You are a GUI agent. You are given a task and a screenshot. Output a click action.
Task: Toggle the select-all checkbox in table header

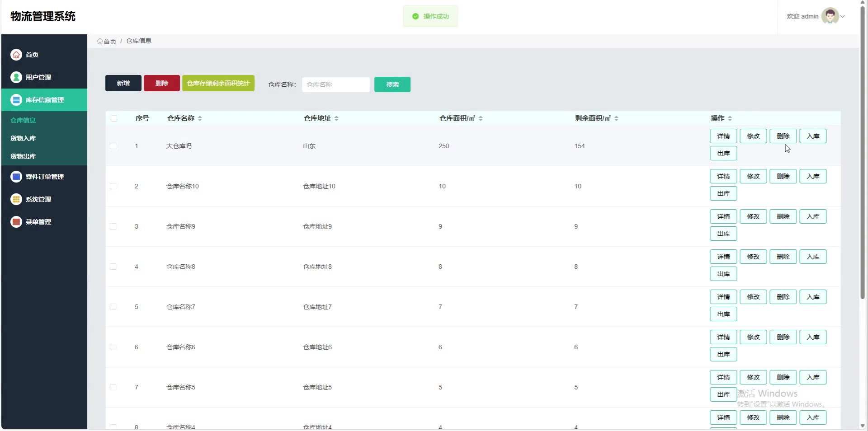tap(114, 118)
